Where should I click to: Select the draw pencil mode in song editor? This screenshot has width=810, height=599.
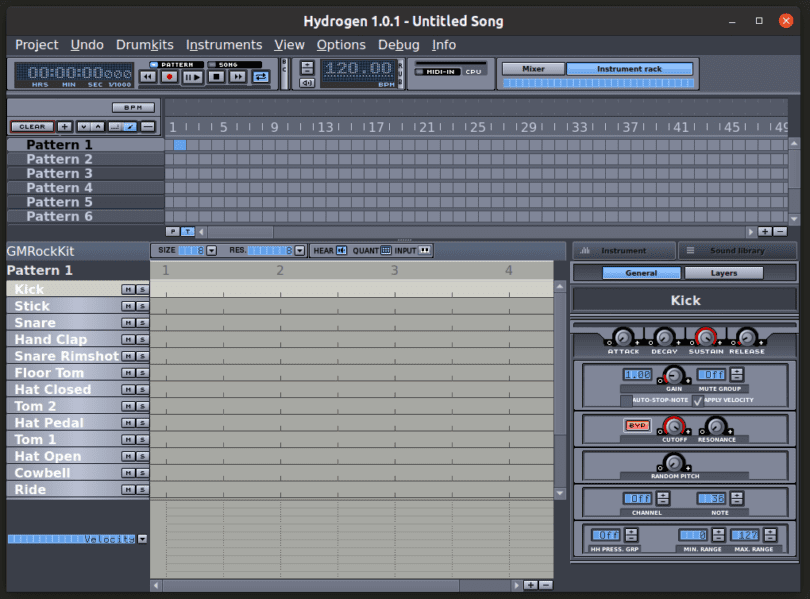tap(130, 127)
